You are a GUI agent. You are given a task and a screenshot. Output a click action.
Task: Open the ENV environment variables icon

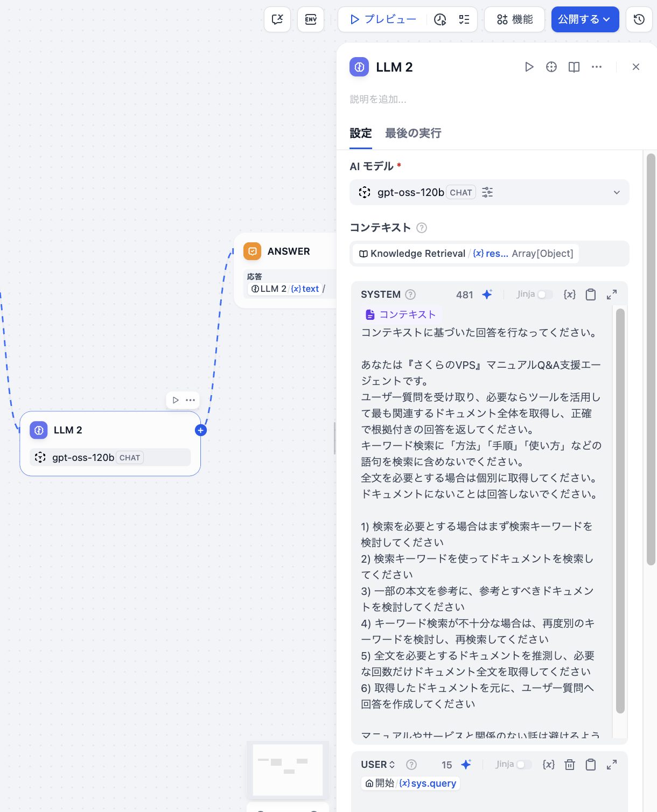point(311,19)
